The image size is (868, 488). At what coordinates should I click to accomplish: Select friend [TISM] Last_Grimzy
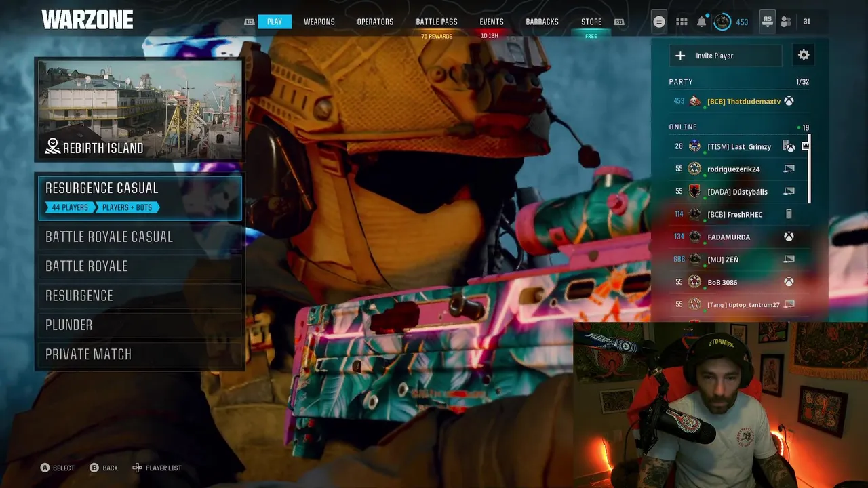738,146
